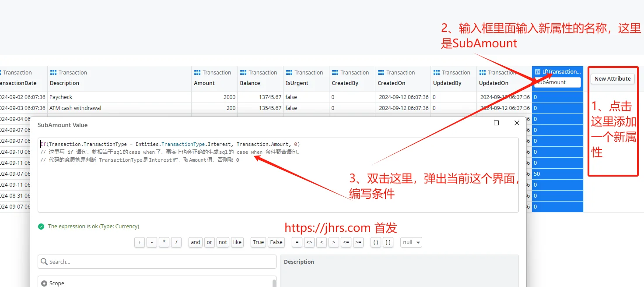644x287 pixels.
Task: Click entity icon in UpdatedOn column header
Action: (x=483, y=72)
